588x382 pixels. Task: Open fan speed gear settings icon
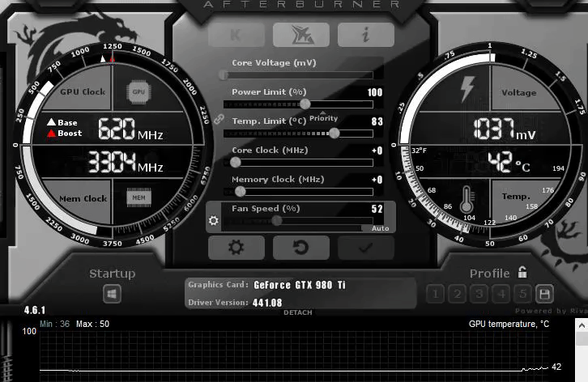click(213, 220)
